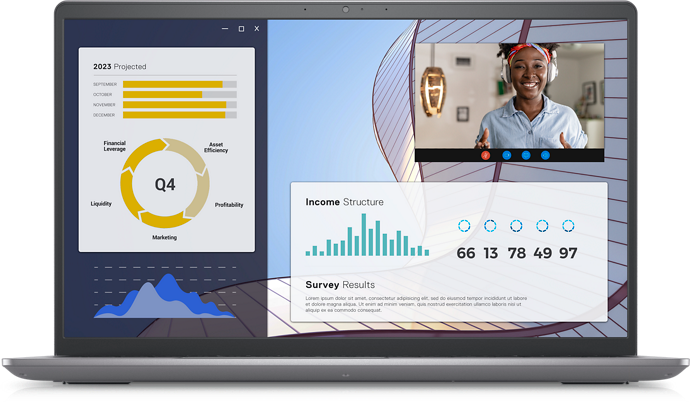The height and width of the screenshot is (402, 690).
Task: Open the video call participant's feed
Action: (x=509, y=96)
